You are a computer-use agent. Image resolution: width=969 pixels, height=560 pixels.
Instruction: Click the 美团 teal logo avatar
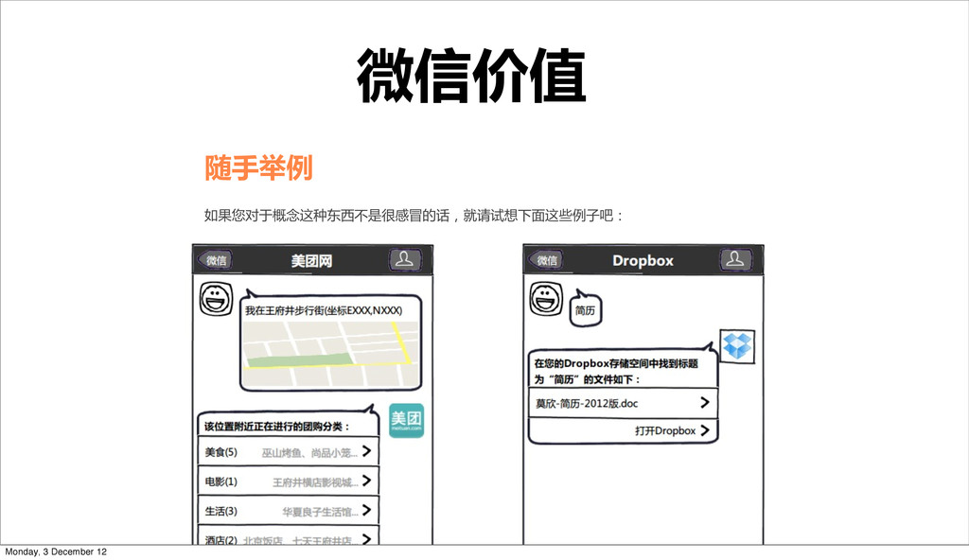[406, 420]
